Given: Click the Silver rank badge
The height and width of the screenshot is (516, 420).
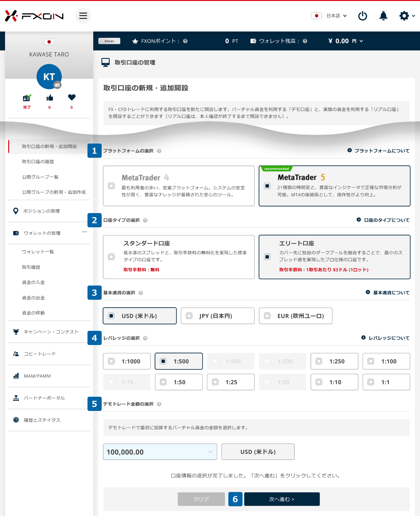Looking at the screenshot, I should [x=109, y=41].
